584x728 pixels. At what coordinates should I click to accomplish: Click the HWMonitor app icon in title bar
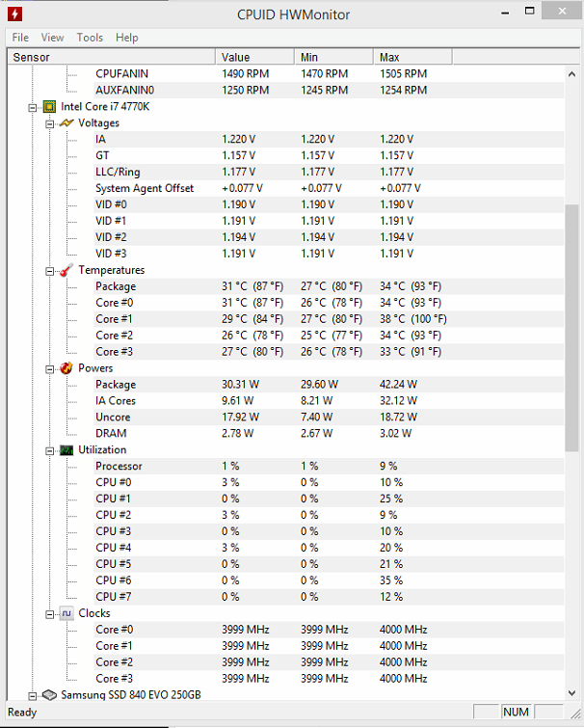coord(14,13)
